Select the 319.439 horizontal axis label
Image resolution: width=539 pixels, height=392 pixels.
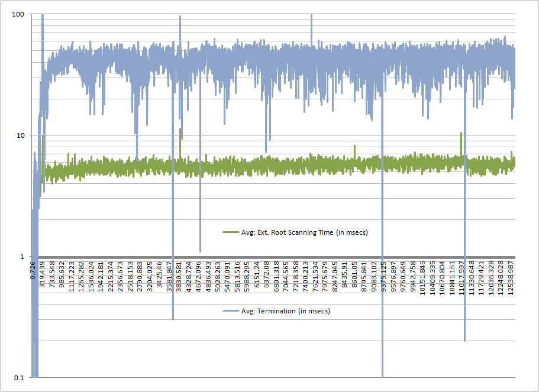click(x=43, y=274)
